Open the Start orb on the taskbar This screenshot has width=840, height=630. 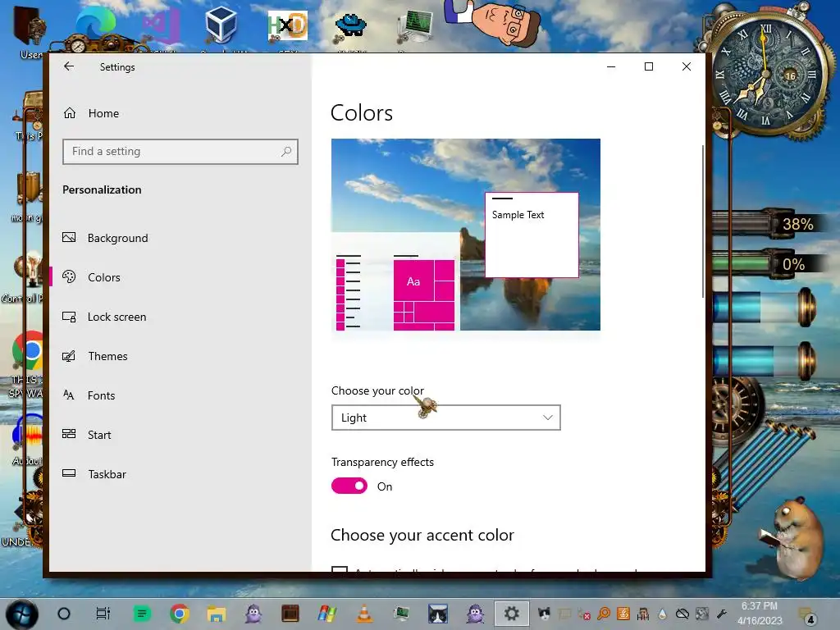22,614
